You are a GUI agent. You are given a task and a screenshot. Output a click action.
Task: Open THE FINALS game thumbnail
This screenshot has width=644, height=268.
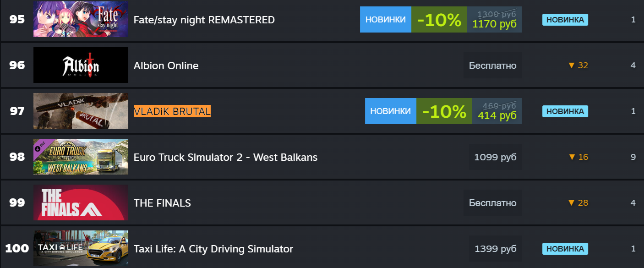coord(81,203)
